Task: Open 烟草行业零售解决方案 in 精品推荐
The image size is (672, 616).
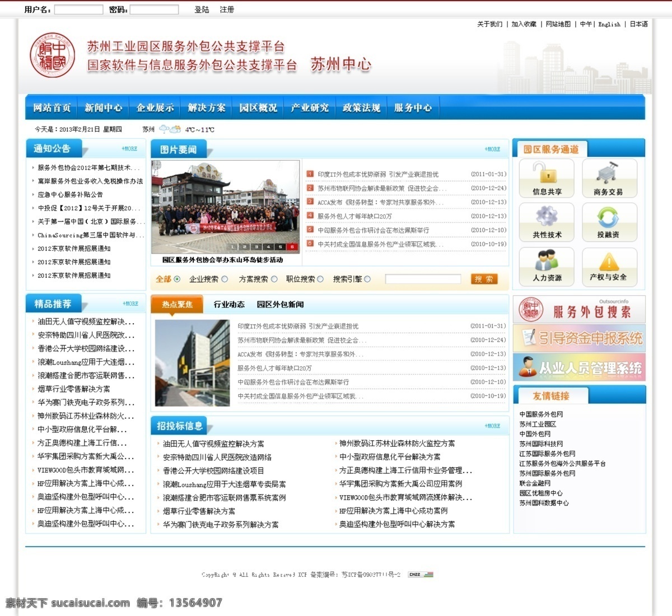Action: [x=74, y=389]
